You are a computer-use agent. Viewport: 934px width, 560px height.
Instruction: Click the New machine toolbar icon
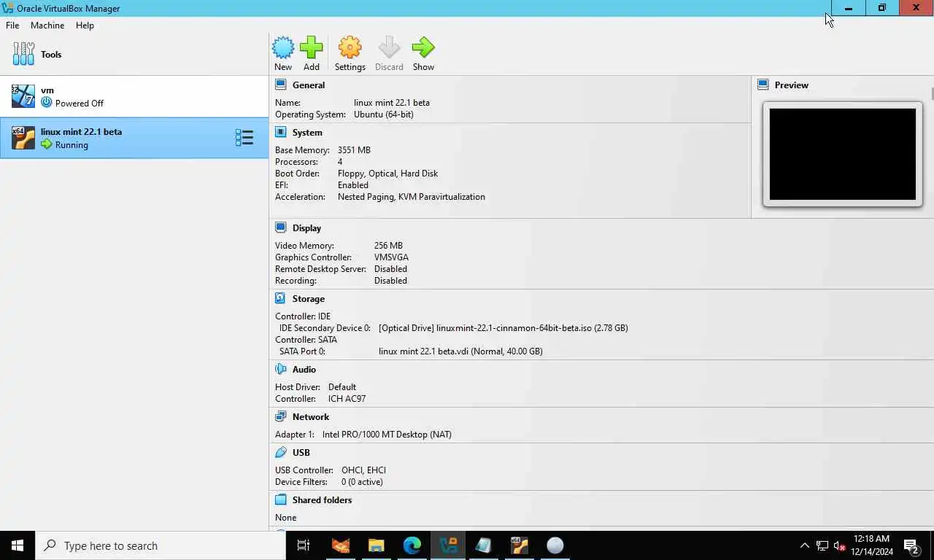(x=283, y=48)
